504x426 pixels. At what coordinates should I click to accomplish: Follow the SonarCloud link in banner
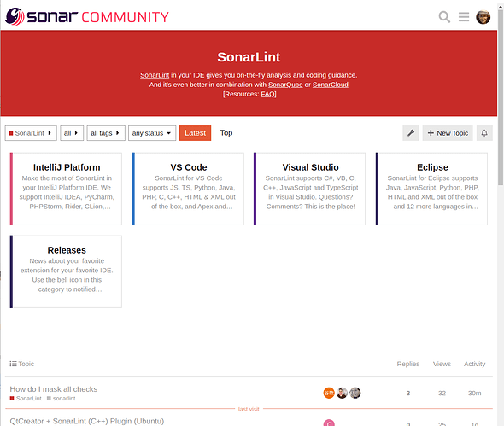point(331,85)
